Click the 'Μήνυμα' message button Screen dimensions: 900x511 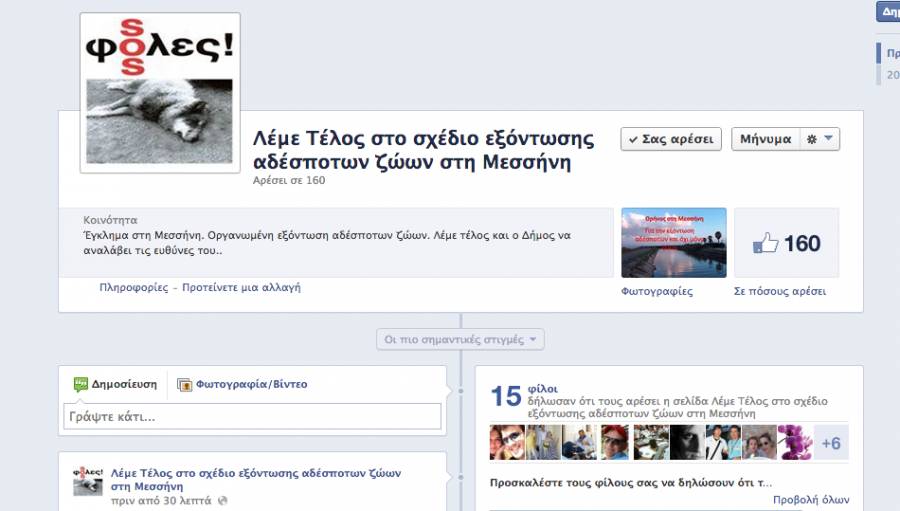pyautogui.click(x=765, y=139)
